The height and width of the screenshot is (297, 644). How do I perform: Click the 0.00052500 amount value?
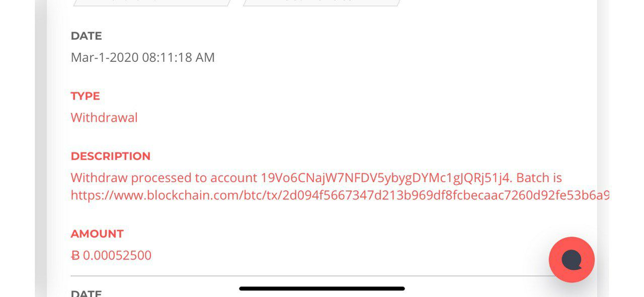coord(117,256)
